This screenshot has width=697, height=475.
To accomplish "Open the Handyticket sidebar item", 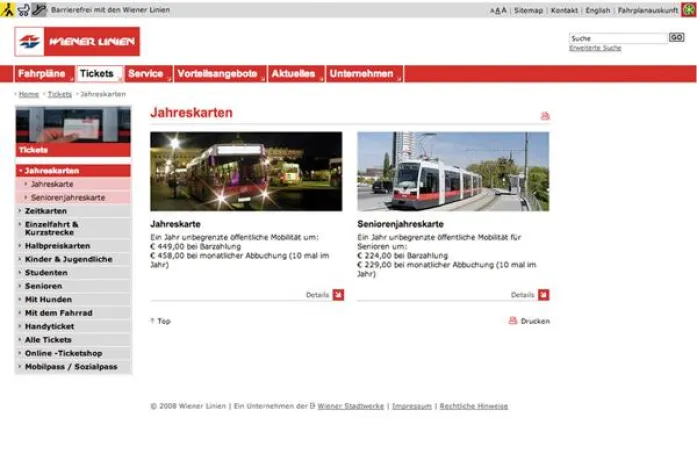I will coord(73,326).
